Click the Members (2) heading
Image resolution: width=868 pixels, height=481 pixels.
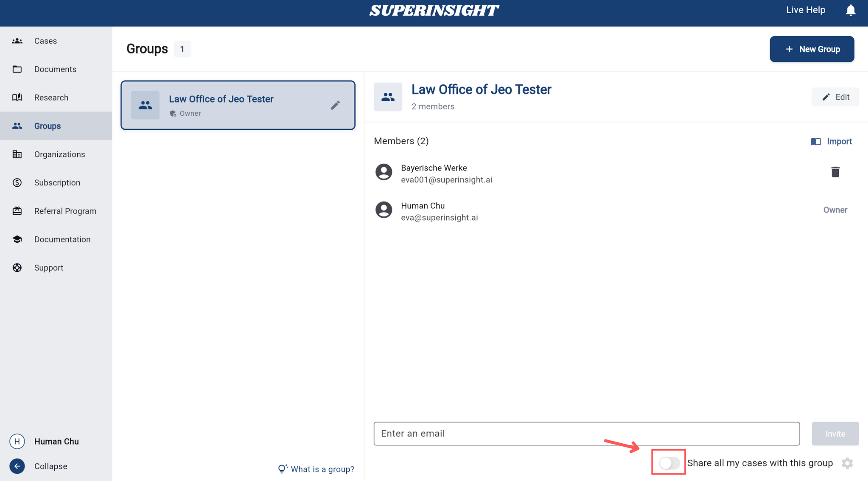click(401, 141)
